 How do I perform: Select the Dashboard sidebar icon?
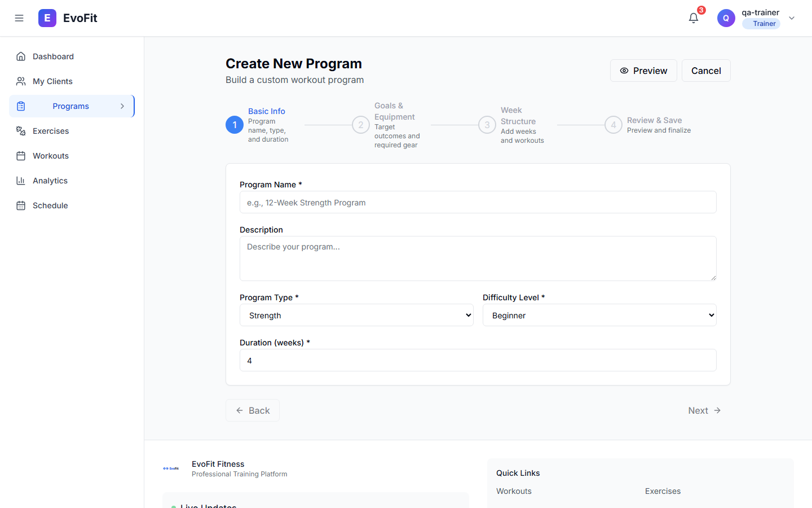pyautogui.click(x=21, y=56)
